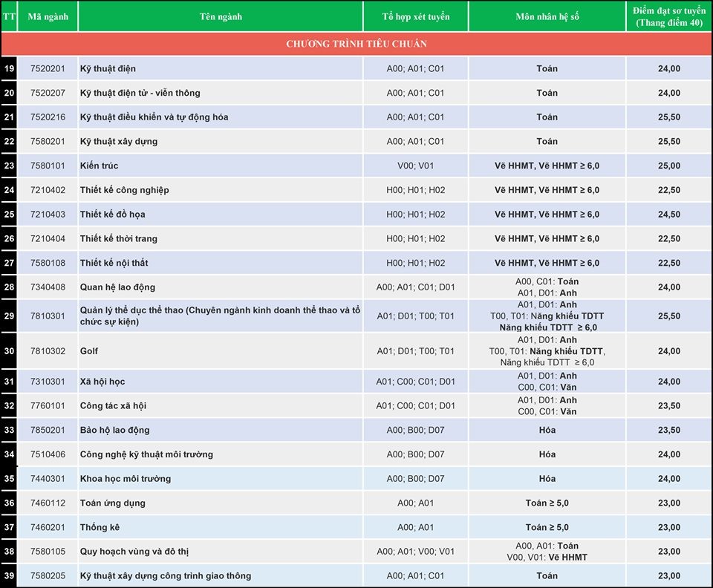
Task: Click the 'Mã ngành' column header
Action: (48, 17)
